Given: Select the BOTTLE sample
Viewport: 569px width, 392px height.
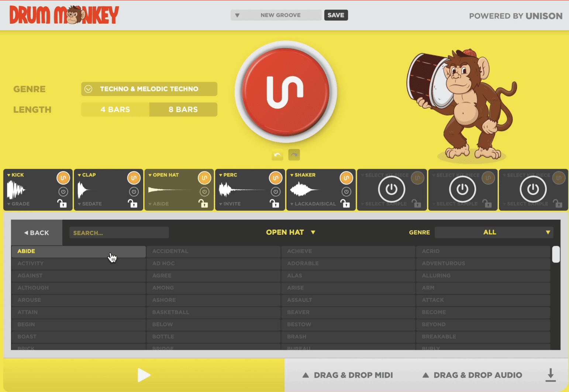Looking at the screenshot, I should click(213, 337).
